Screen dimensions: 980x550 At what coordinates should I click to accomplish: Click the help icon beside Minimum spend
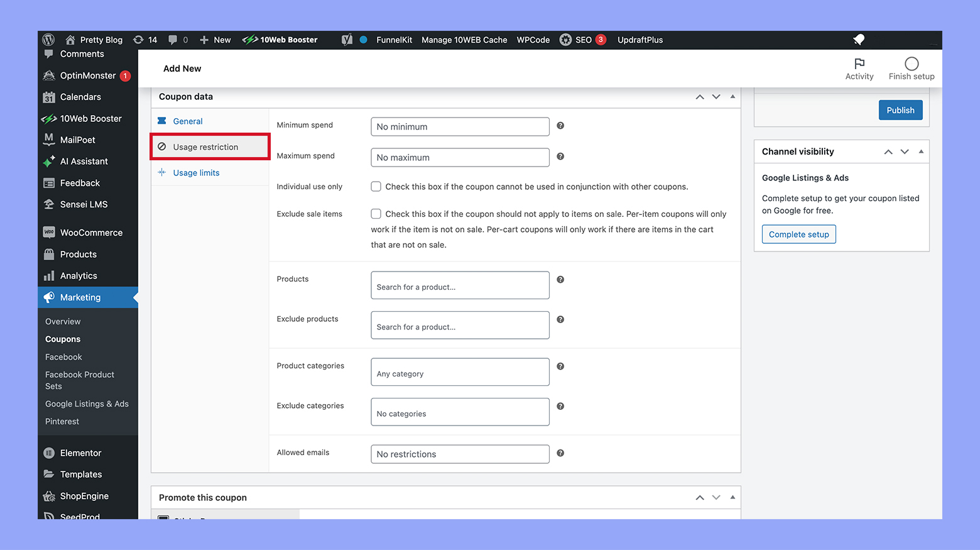[560, 126]
